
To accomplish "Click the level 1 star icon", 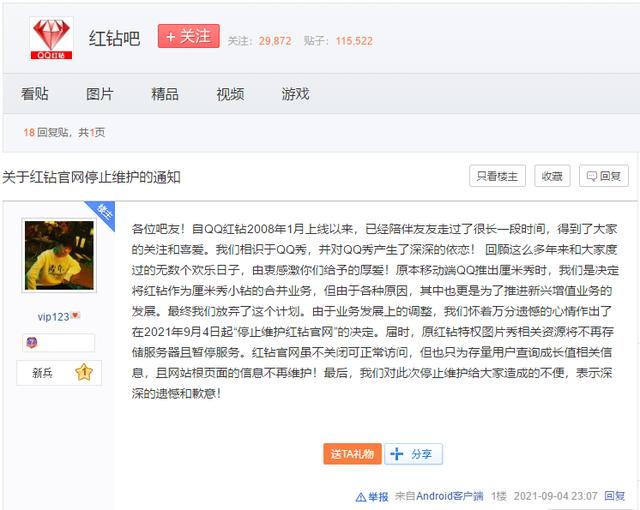I will tap(84, 373).
